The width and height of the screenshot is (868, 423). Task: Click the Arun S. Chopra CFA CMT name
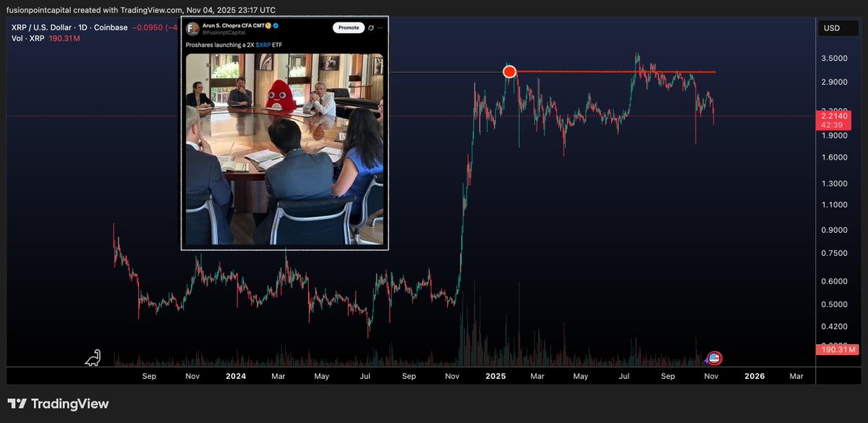coord(232,25)
